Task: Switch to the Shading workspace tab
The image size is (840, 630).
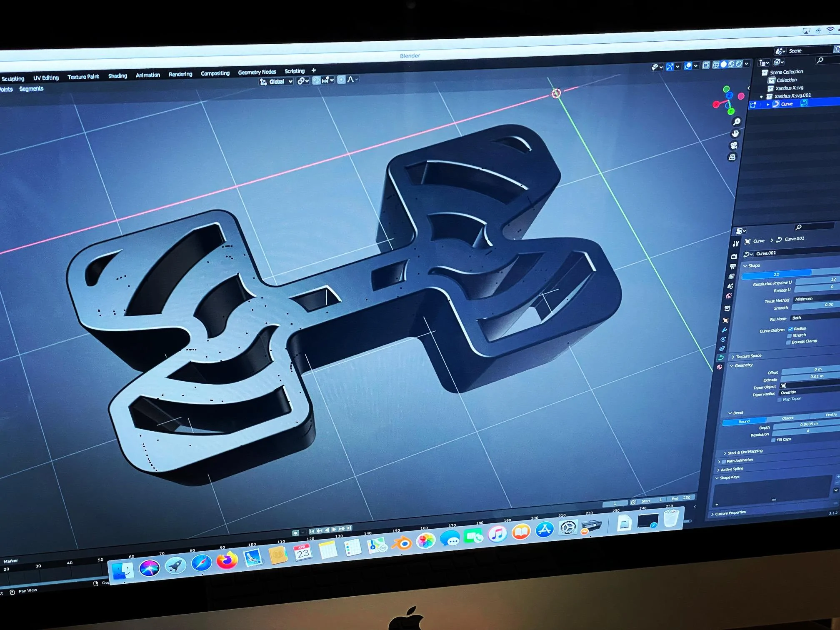Action: [x=117, y=76]
